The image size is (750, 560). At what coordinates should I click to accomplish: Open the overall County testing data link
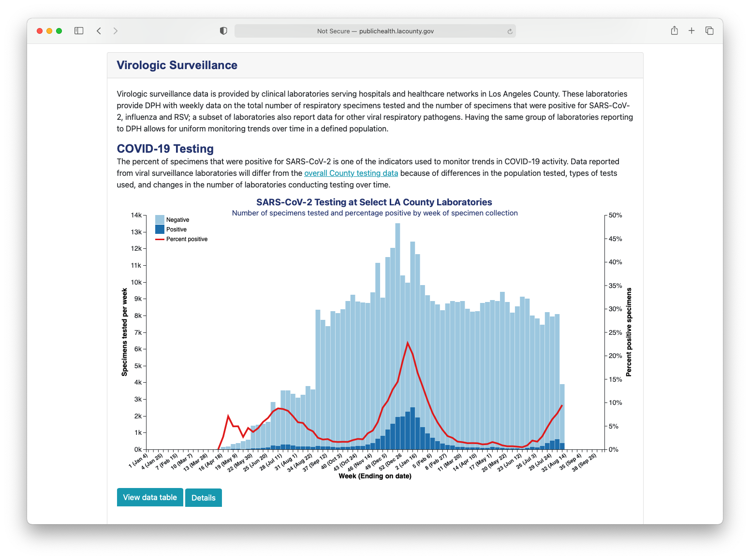click(351, 173)
